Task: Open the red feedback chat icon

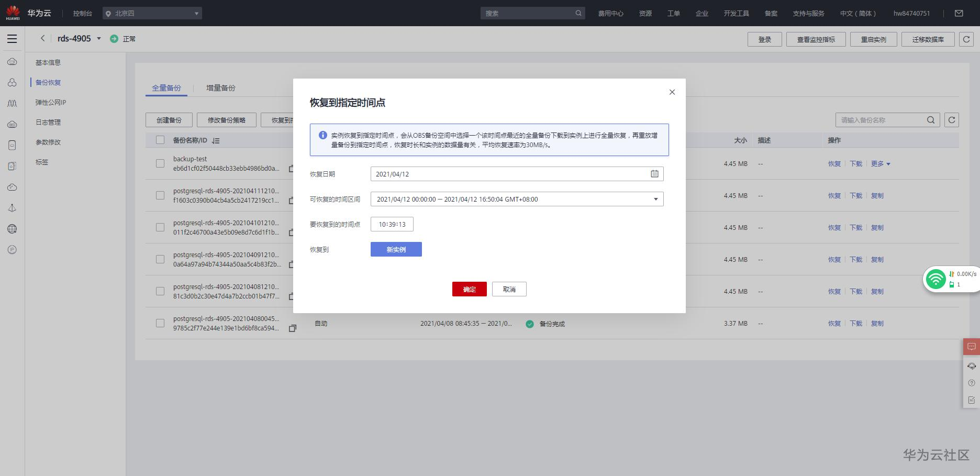Action: (x=972, y=347)
